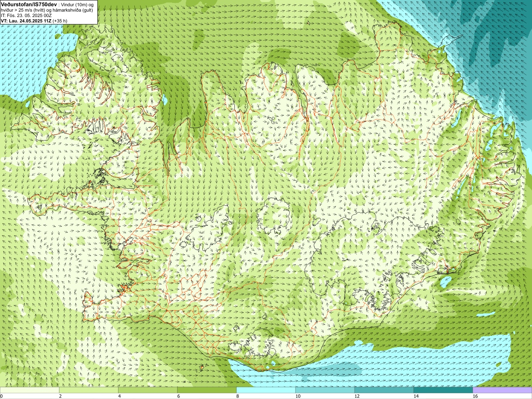
Task: Pick the 12–14 legend swatch
Action: (384, 390)
